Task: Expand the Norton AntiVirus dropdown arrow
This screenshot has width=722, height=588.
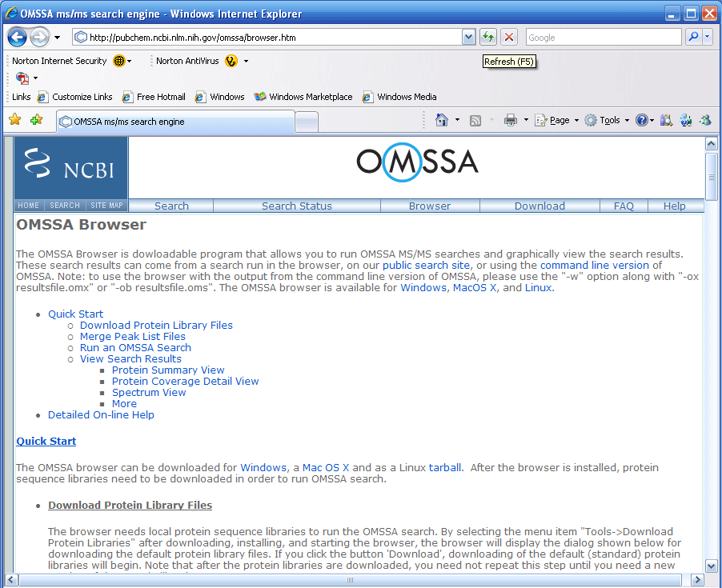Action: pyautogui.click(x=246, y=61)
